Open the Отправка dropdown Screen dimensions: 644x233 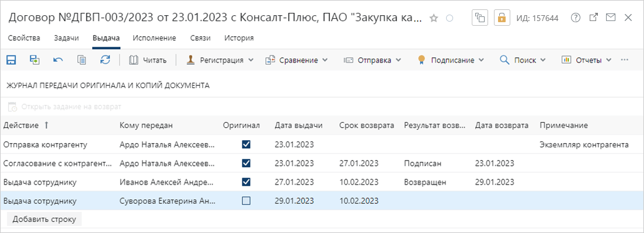click(x=373, y=60)
